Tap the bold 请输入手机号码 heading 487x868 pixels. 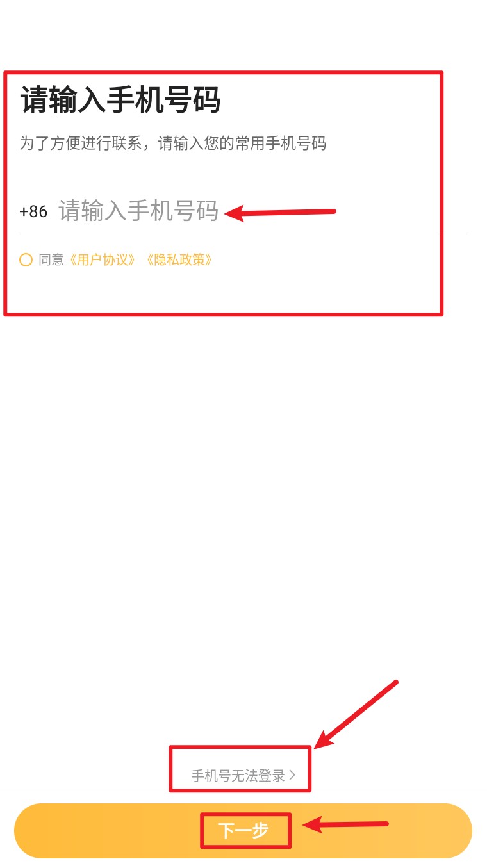click(120, 101)
